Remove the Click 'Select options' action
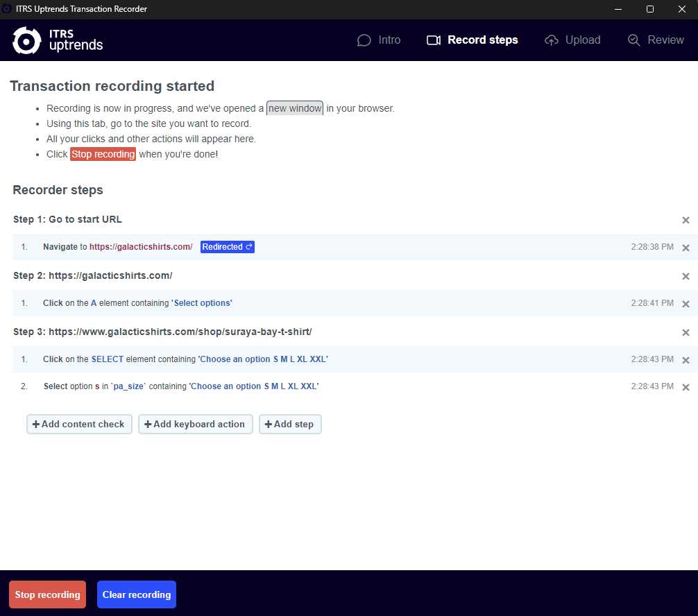Screen dimensions: 698x616 (686, 304)
